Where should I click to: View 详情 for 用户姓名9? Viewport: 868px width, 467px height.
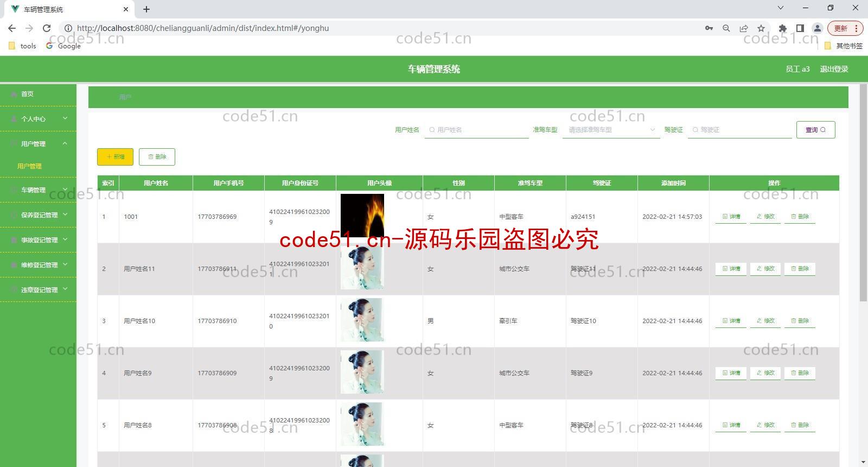coord(731,373)
